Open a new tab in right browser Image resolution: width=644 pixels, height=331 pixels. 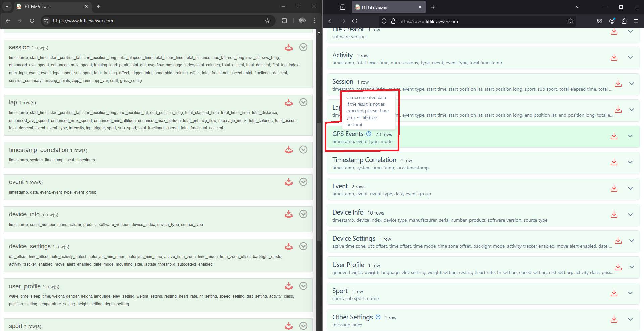433,7
